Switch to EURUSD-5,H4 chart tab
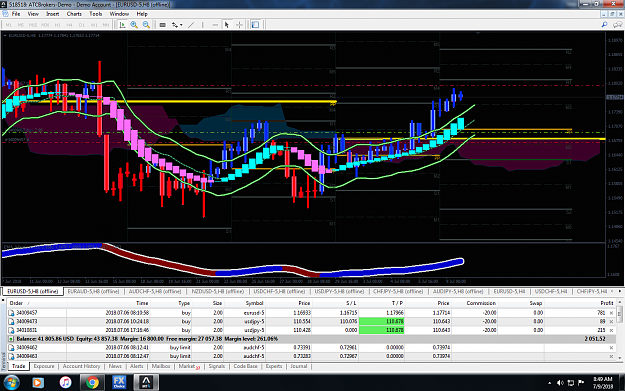Image resolution: width=625 pixels, height=391 pixels. pyautogui.click(x=509, y=291)
